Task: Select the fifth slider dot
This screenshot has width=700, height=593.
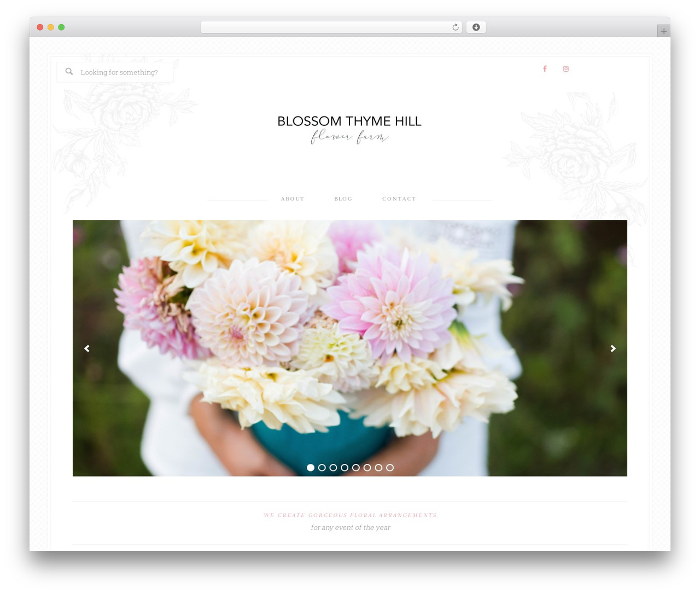Action: (356, 468)
